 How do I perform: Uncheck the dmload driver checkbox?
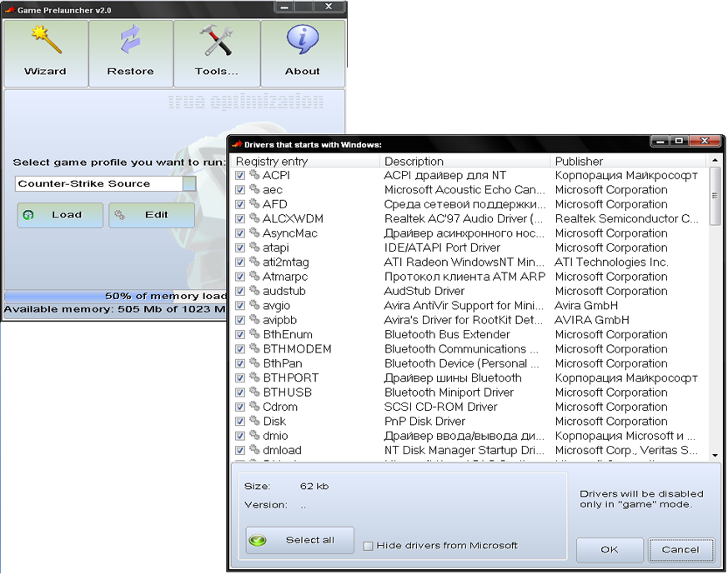click(x=240, y=450)
